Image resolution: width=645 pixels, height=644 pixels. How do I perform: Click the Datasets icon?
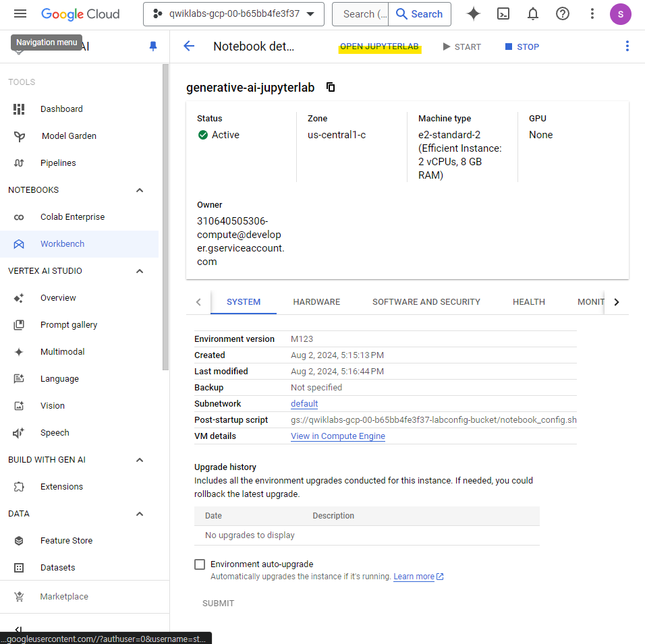click(19, 568)
